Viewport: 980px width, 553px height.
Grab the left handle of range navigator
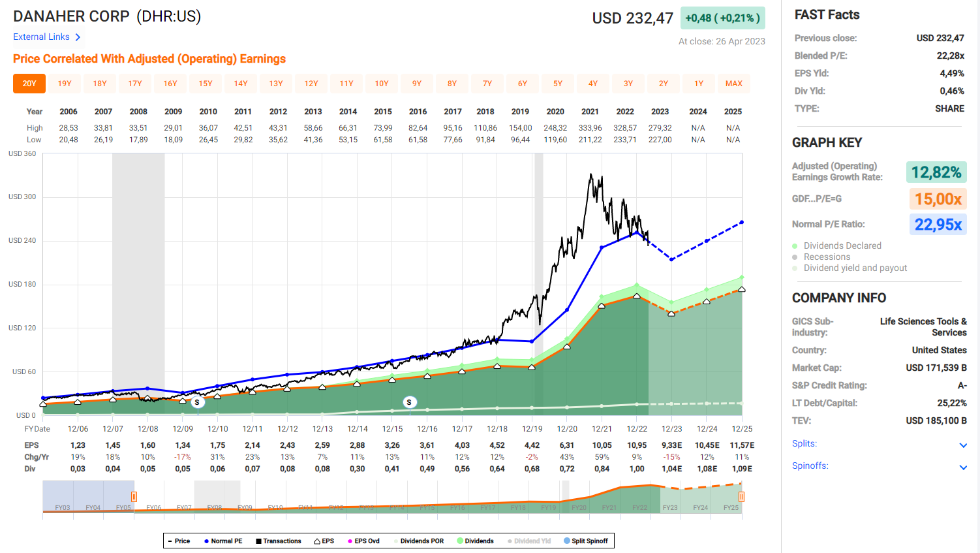click(x=134, y=497)
